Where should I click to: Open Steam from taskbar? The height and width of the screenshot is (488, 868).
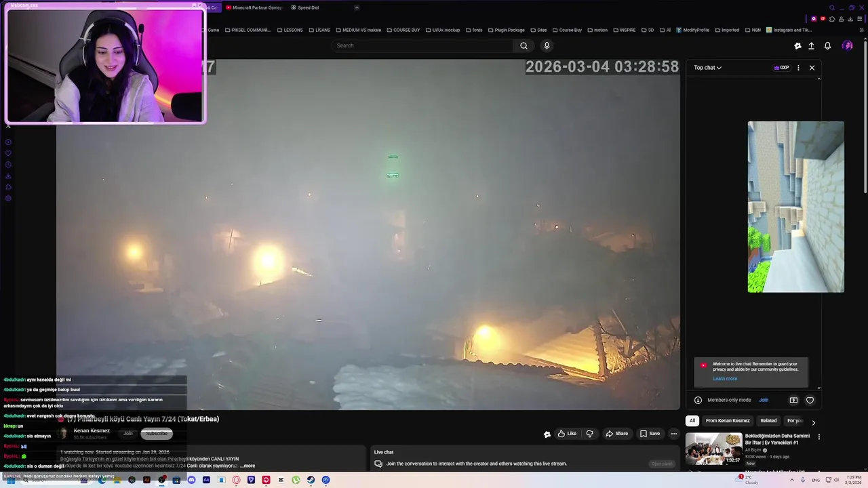[311, 480]
